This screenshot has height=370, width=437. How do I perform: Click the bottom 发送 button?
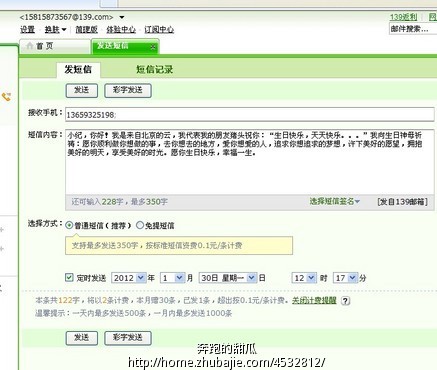[82, 338]
